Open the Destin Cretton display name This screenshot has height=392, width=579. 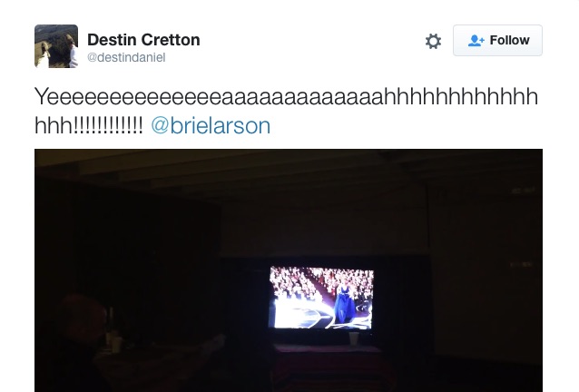click(x=143, y=40)
